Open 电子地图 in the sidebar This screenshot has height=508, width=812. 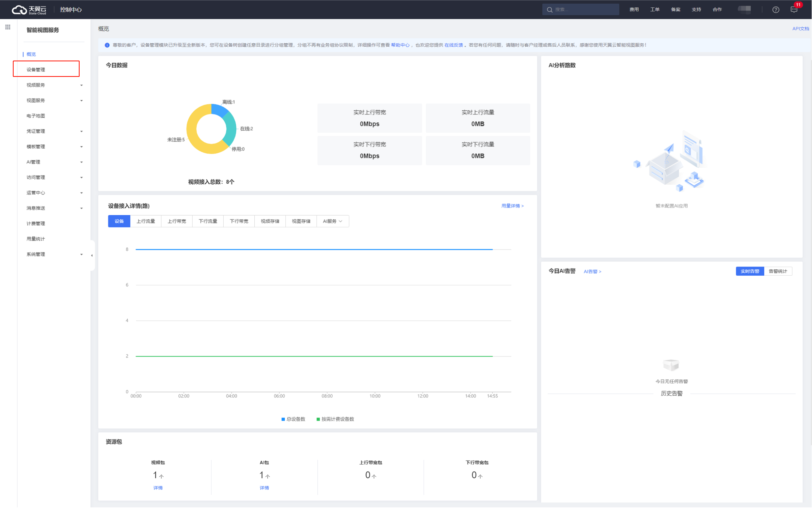[36, 116]
